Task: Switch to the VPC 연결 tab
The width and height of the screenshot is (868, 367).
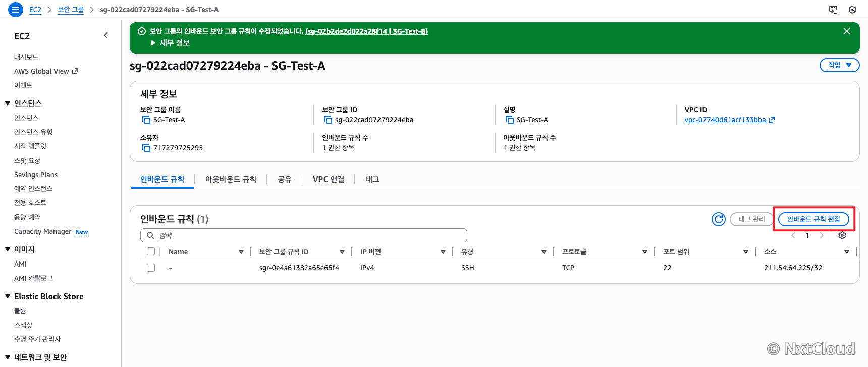Action: point(329,179)
